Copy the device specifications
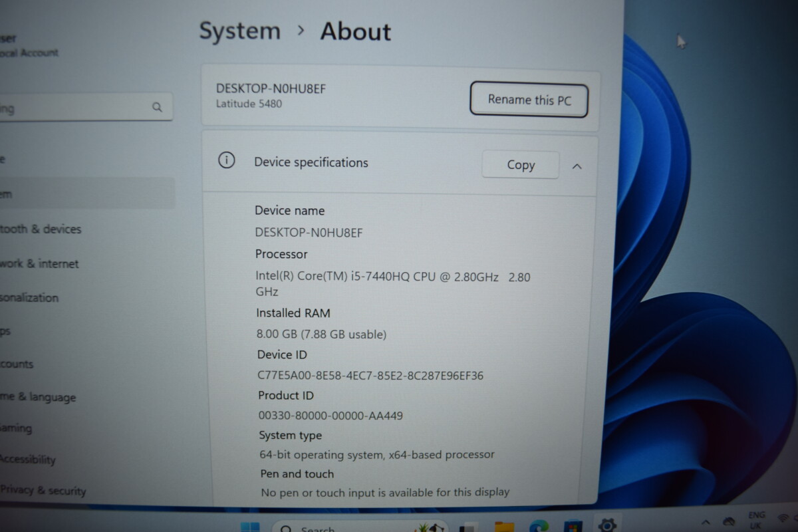Image resolution: width=798 pixels, height=532 pixels. (x=520, y=165)
